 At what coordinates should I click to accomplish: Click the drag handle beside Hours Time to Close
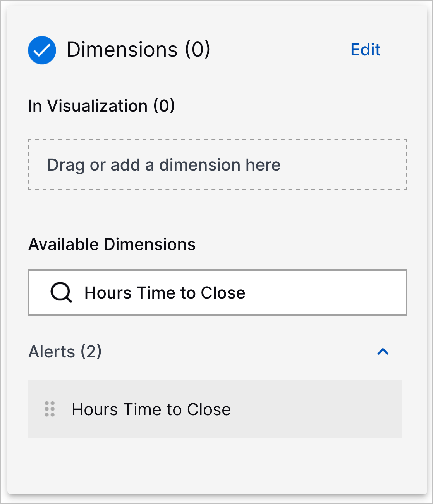click(49, 409)
